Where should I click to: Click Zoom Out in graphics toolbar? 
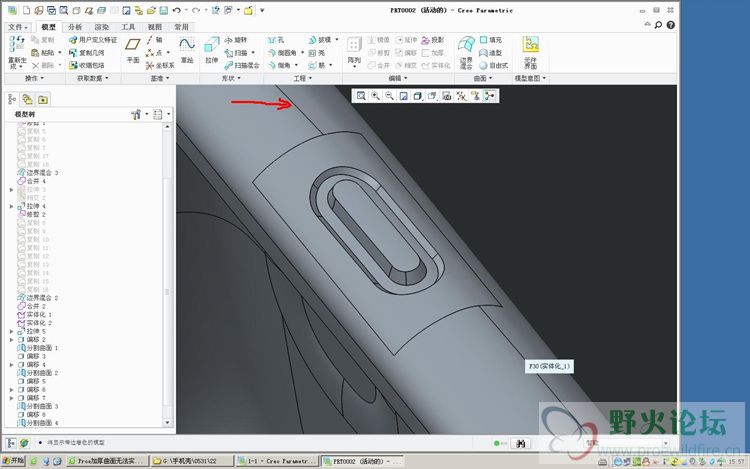tap(389, 96)
